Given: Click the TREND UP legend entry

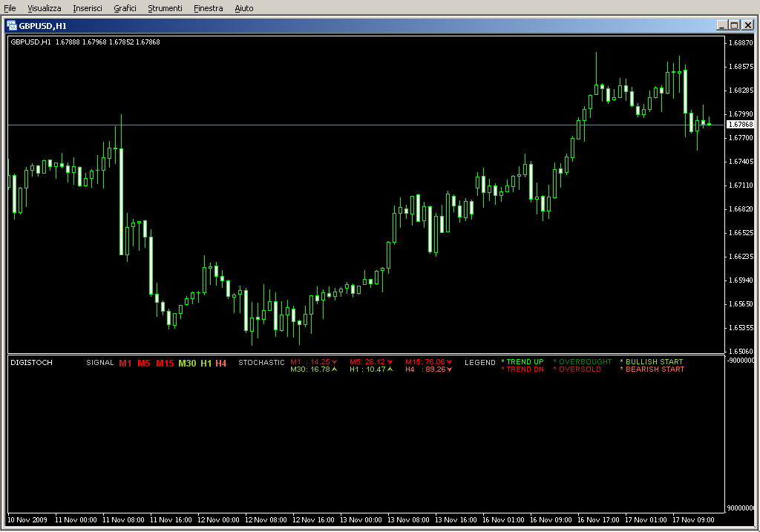Looking at the screenshot, I should point(522,362).
